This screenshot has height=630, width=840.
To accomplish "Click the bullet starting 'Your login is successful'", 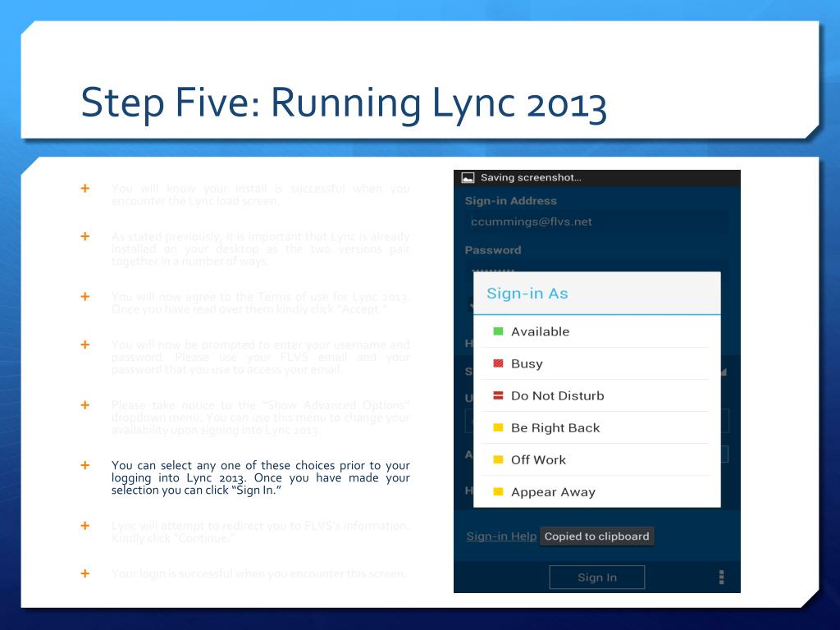I will click(x=258, y=573).
